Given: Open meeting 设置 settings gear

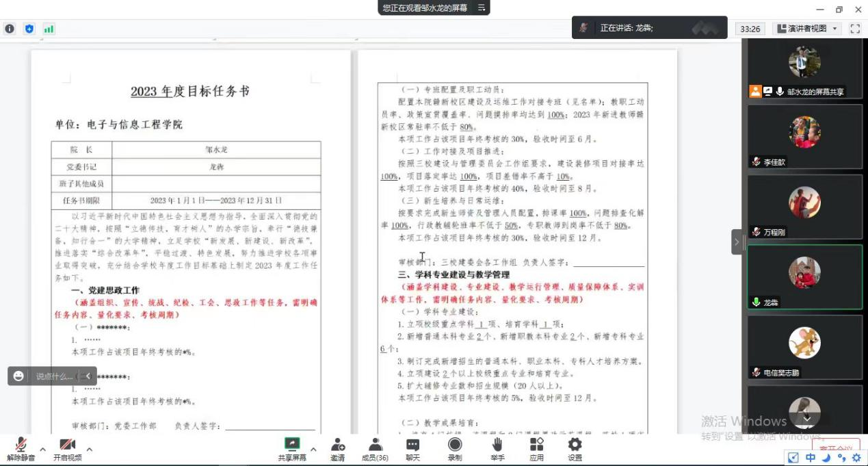Looking at the screenshot, I should click(x=575, y=448).
